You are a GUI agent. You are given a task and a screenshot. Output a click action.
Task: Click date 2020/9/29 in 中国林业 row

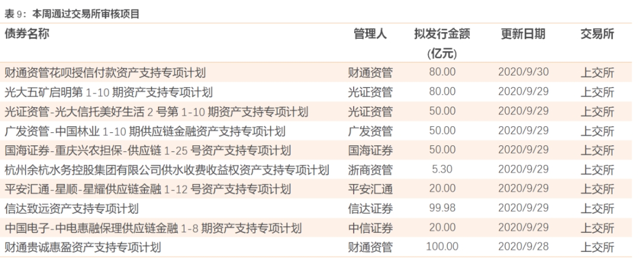524,130
